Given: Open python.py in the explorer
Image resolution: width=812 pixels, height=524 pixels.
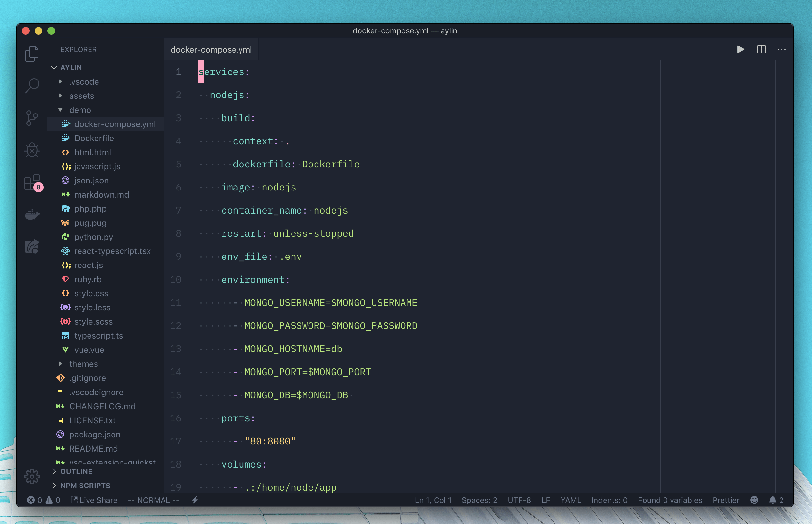Looking at the screenshot, I should 93,237.
